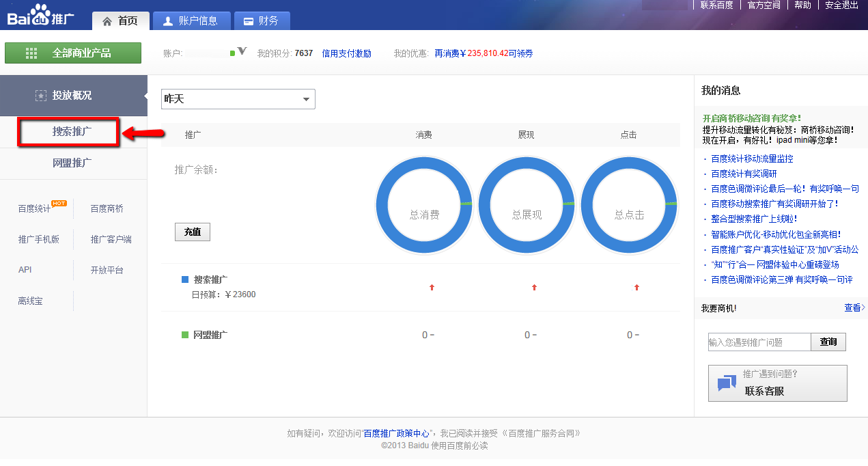Click the 总展现 donut chart
The width and height of the screenshot is (868, 466).
pos(527,204)
